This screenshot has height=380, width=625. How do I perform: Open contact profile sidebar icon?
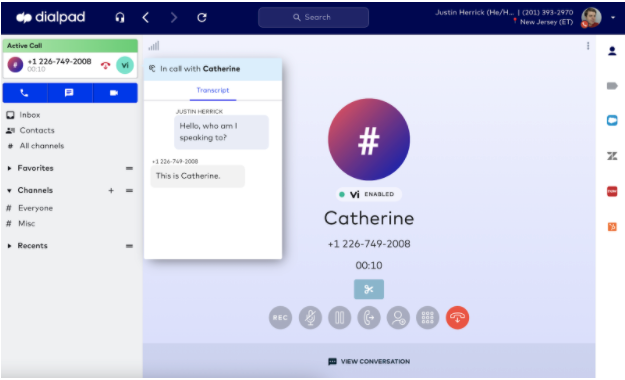click(612, 51)
